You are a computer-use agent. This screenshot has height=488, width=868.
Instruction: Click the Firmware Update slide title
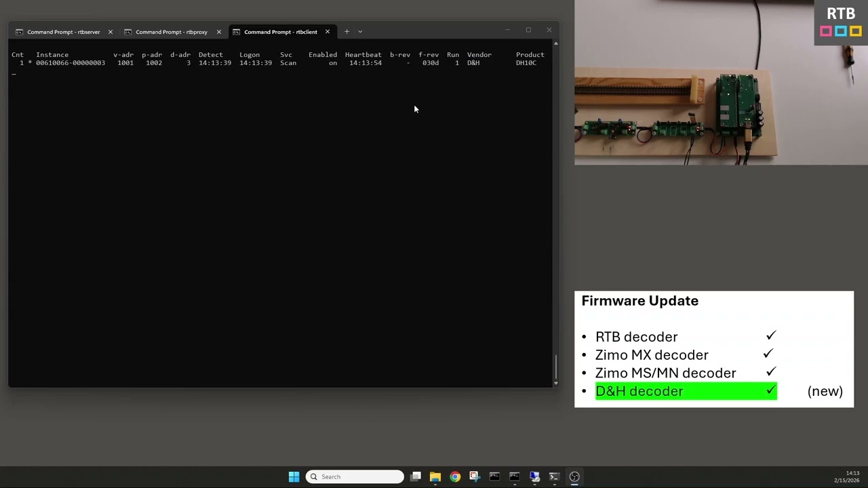pyautogui.click(x=639, y=301)
